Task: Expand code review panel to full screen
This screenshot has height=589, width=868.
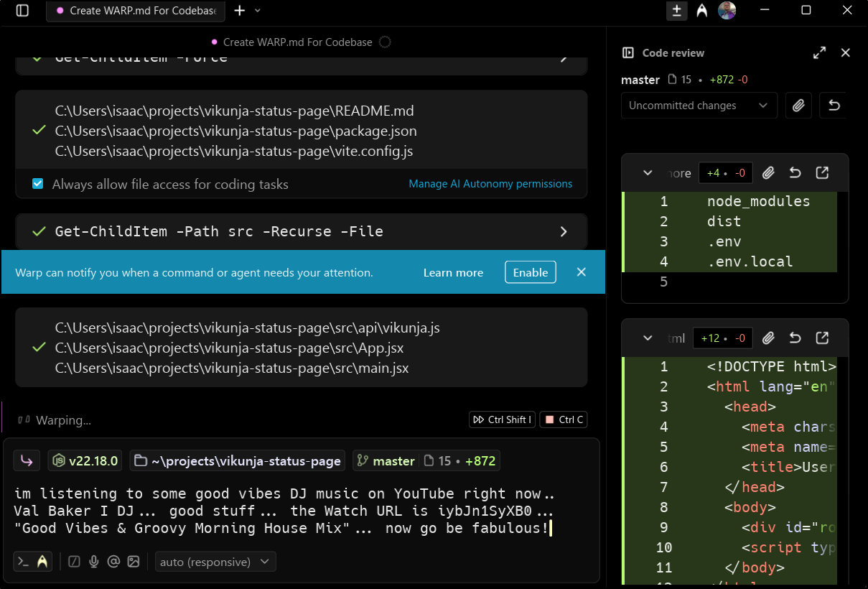Action: 819,52
